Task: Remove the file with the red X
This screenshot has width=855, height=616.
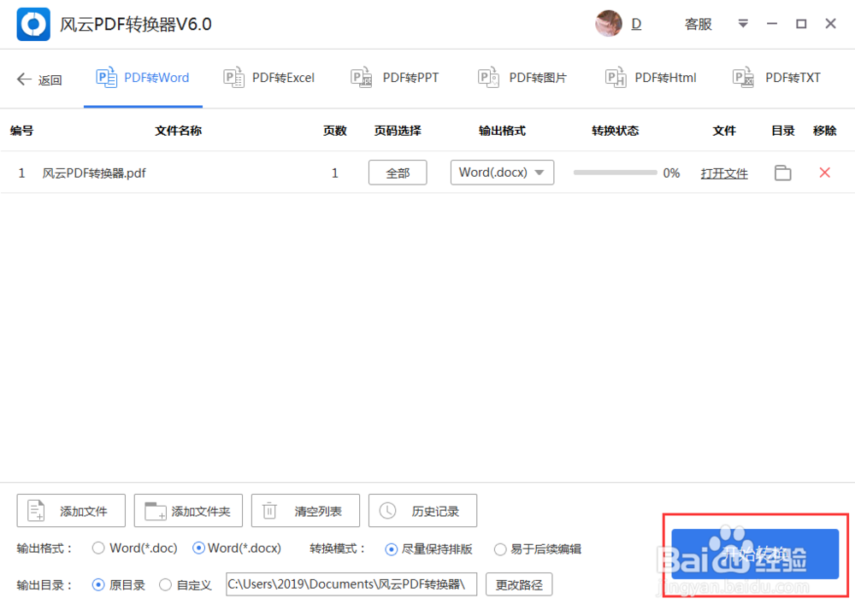Action: 824,173
